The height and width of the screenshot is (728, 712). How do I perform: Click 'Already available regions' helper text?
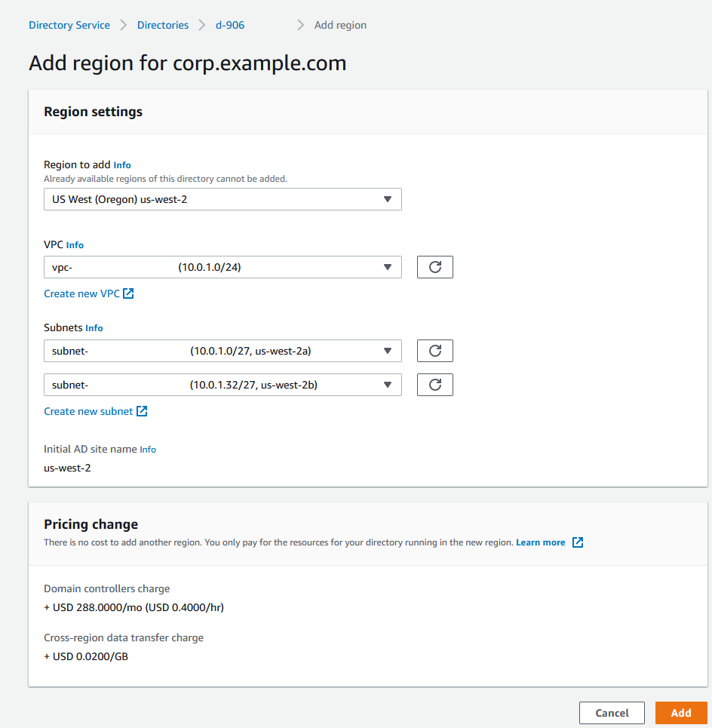(x=165, y=179)
